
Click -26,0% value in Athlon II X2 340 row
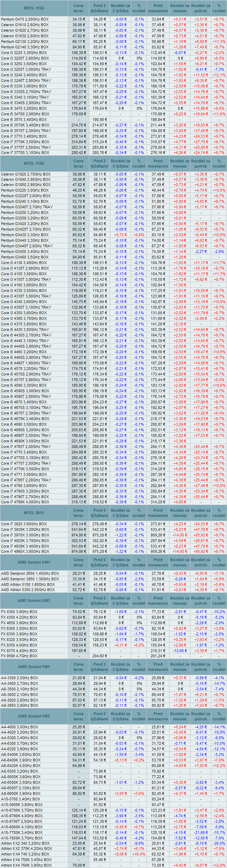[x=219, y=843]
